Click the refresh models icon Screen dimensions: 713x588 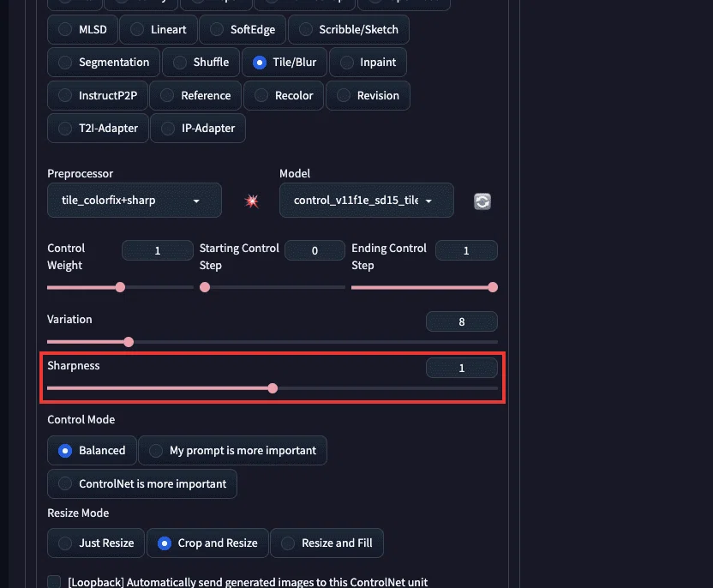coord(482,201)
